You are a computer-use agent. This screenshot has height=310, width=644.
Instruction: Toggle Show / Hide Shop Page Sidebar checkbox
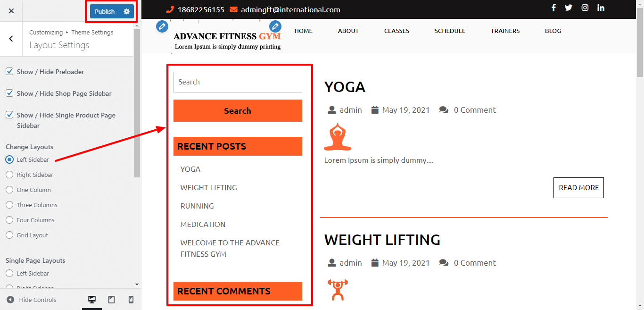(9, 93)
